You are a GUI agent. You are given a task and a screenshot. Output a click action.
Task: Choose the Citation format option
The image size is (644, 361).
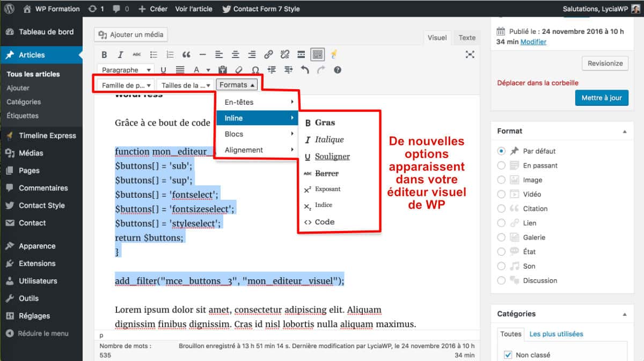tap(501, 208)
